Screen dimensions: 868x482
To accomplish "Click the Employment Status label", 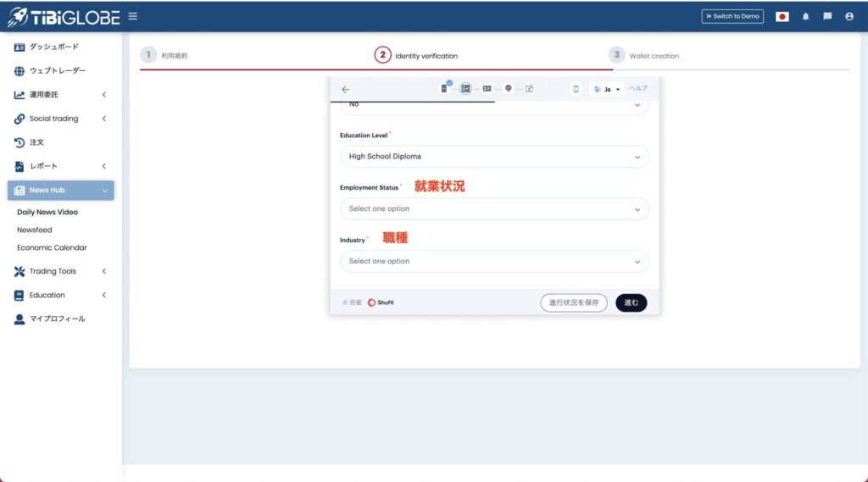I will tap(370, 187).
